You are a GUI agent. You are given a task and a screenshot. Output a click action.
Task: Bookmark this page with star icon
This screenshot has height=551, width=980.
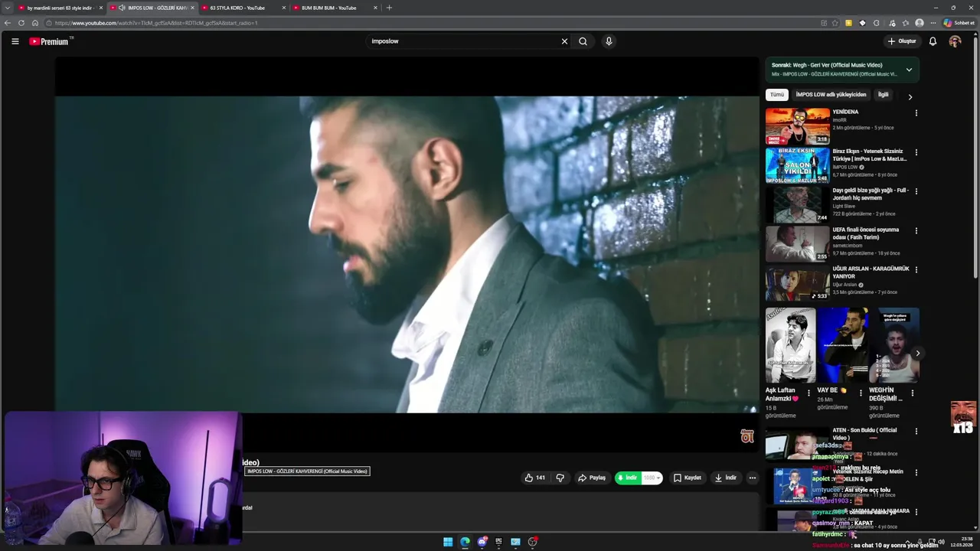835,23
